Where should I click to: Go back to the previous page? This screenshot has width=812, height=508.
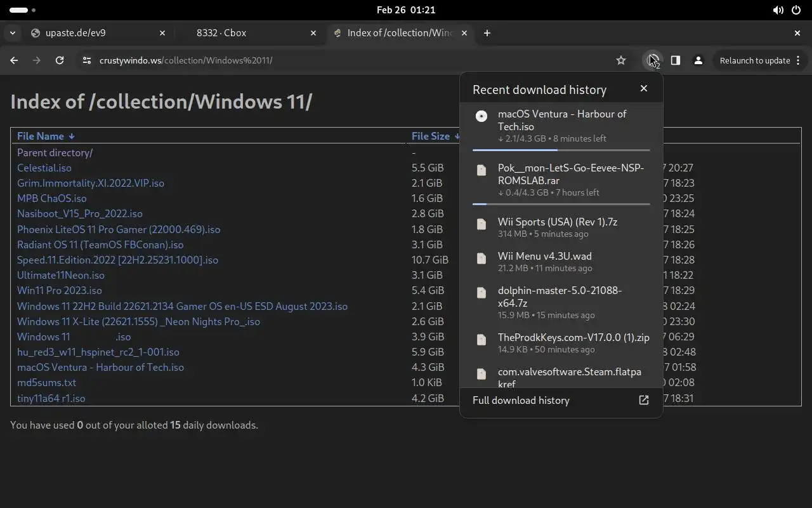[14, 60]
